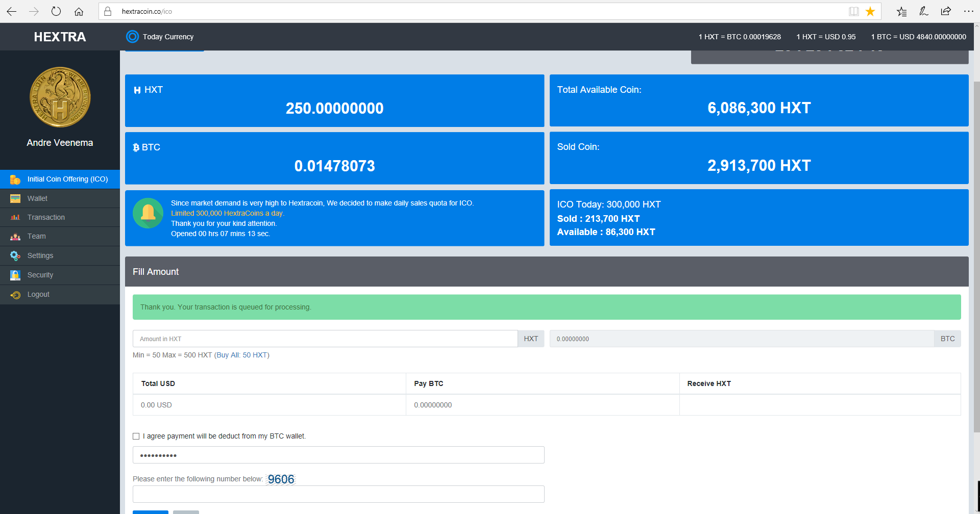
Task: Open the Wallet menu item
Action: 60,198
